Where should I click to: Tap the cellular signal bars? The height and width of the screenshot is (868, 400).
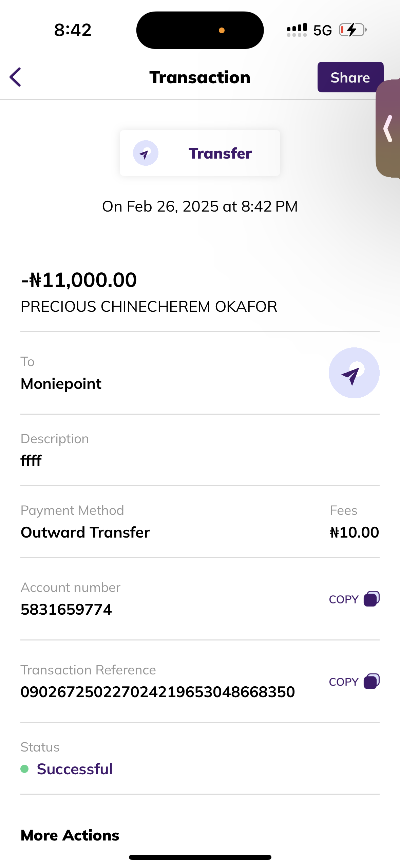[297, 30]
